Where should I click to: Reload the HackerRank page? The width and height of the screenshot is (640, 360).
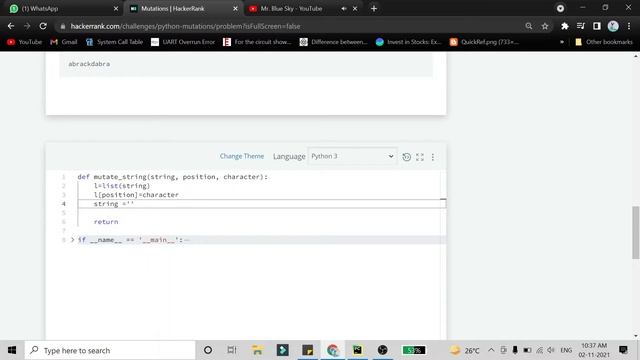(x=43, y=26)
